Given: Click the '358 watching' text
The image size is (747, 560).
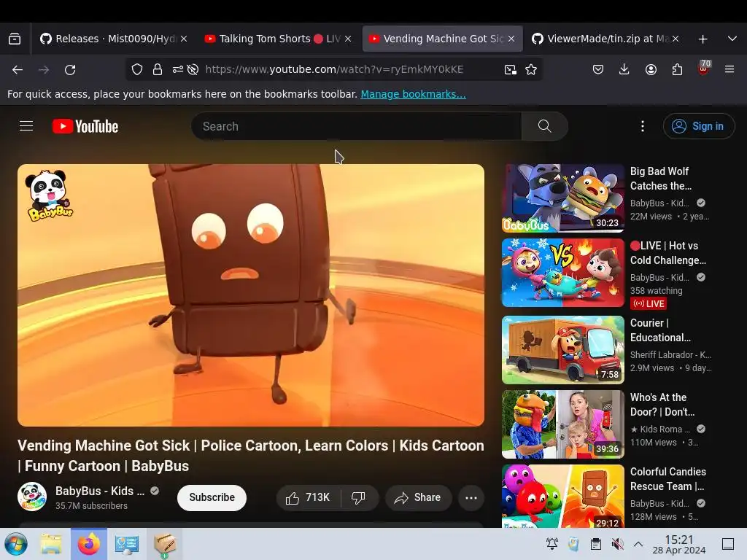Looking at the screenshot, I should coord(656,290).
